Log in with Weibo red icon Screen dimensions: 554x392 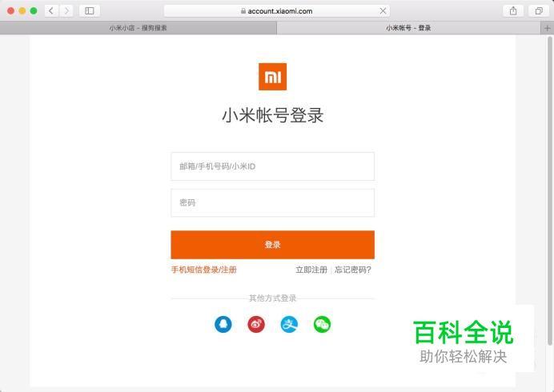[256, 324]
